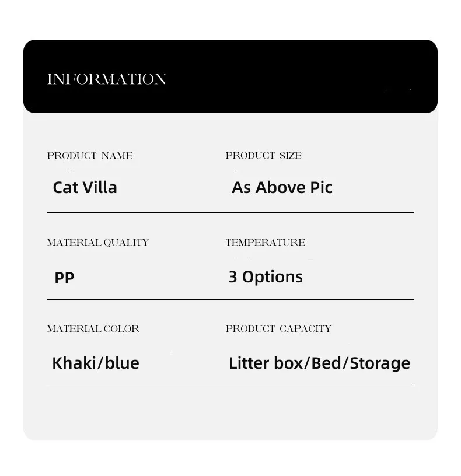This screenshot has width=461, height=476.
Task: Click the 3 Options value
Action: [x=266, y=277]
